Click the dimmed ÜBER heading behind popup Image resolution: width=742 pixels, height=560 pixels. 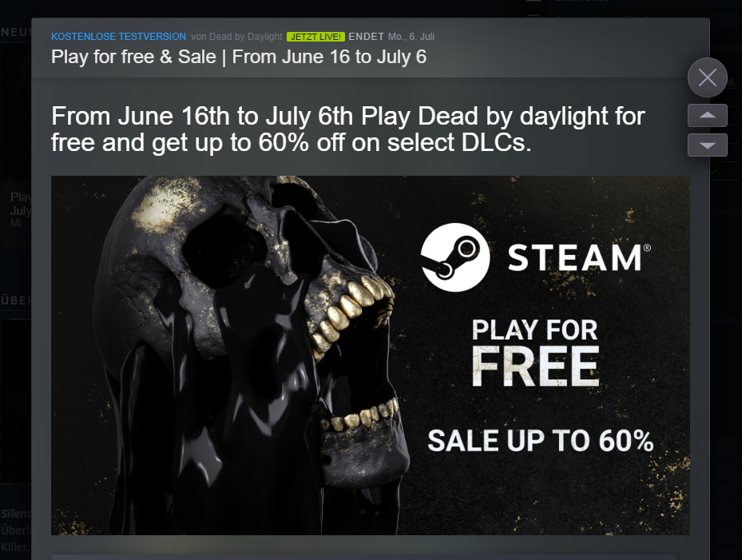pos(16,300)
